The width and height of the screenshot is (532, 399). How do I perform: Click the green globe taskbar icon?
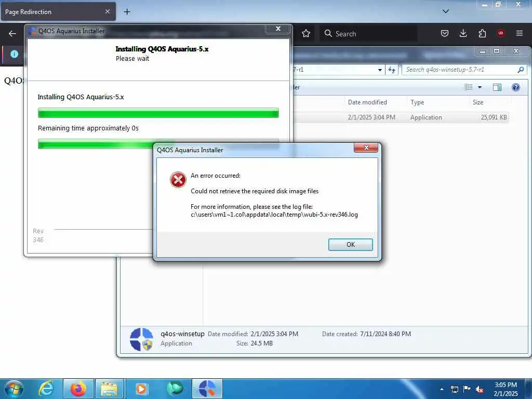click(x=175, y=389)
